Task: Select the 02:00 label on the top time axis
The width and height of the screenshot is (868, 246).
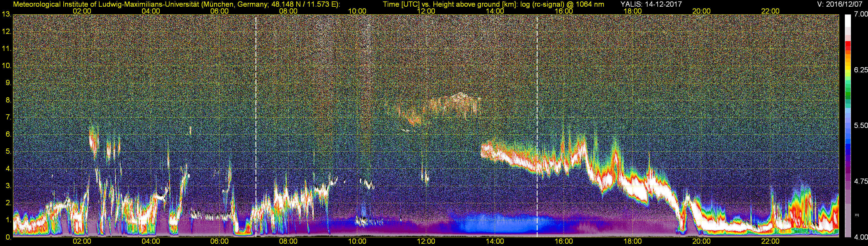Action: point(82,11)
